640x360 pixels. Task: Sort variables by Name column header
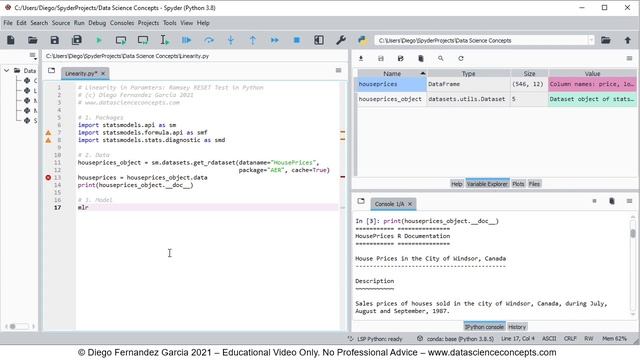(392, 73)
